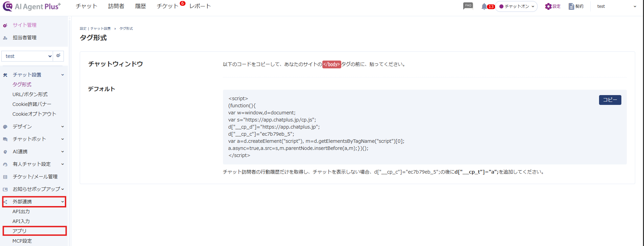Open the チャットオン status dropdown
The image size is (644, 246).
516,6
